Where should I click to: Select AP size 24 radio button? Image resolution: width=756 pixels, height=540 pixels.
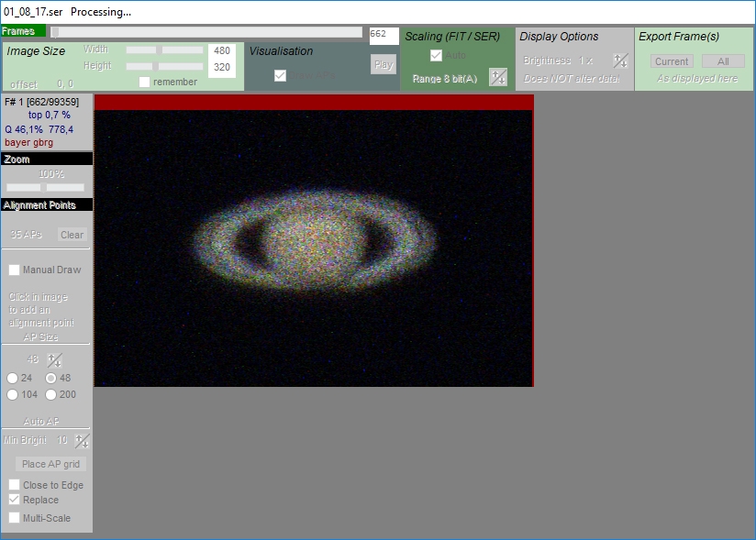(13, 378)
